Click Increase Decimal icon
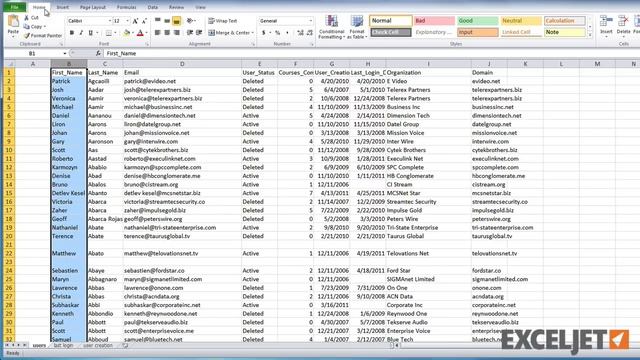Screen dimensions: 640x360 (300, 33)
